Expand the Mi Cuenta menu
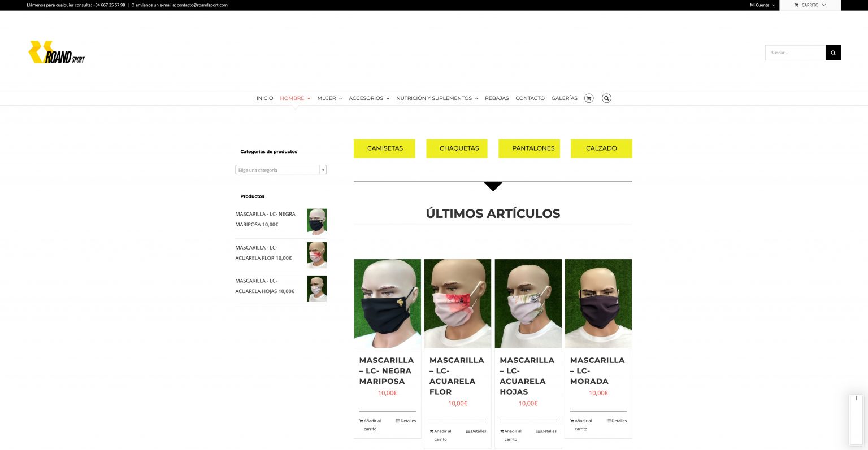 pyautogui.click(x=762, y=5)
